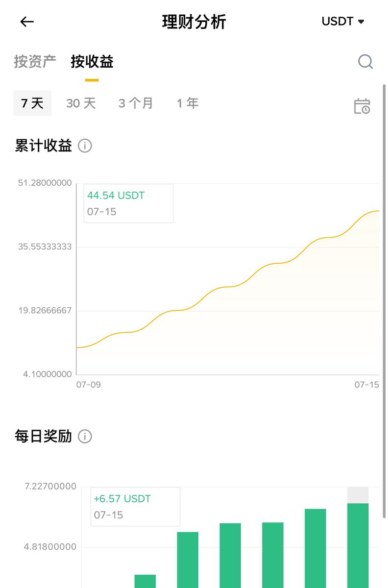This screenshot has width=388, height=588.
Task: Tap info icon beside 每日奖励
Action: 85,436
